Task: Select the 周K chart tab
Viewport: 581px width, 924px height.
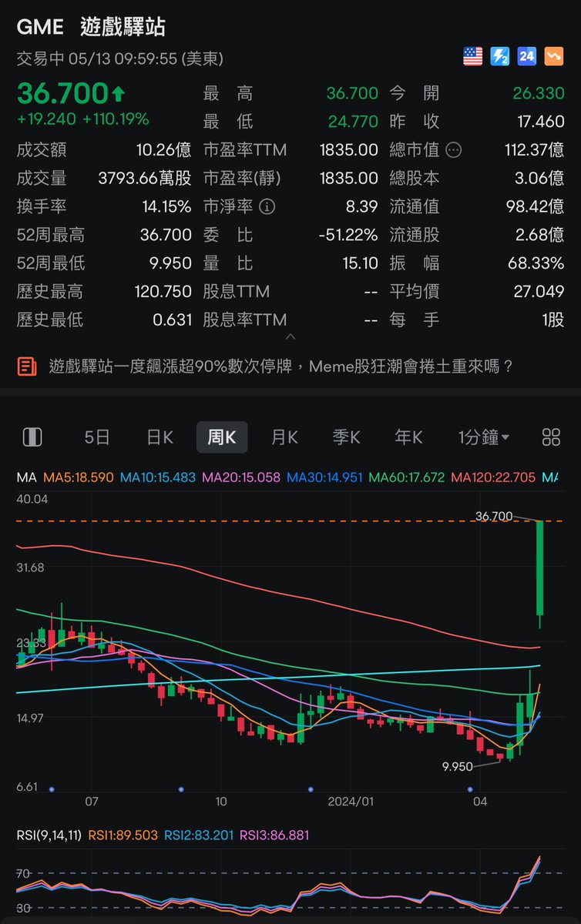Action: [222, 437]
